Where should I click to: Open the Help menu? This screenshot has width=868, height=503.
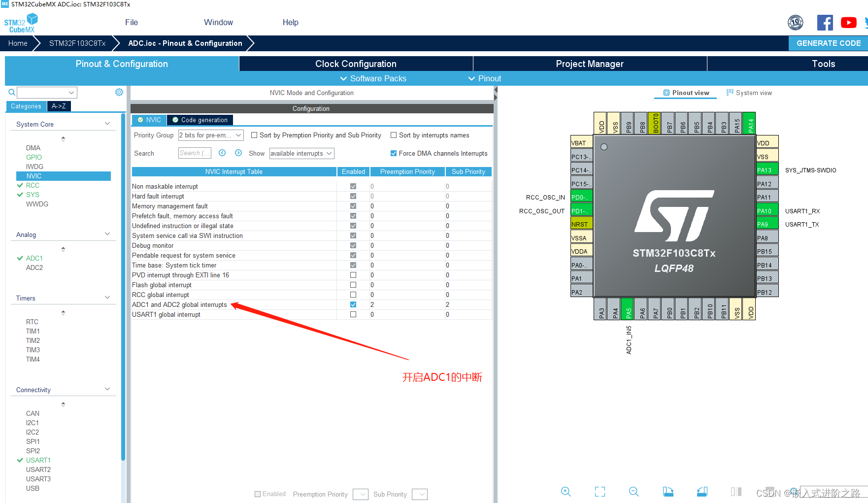[x=291, y=22]
